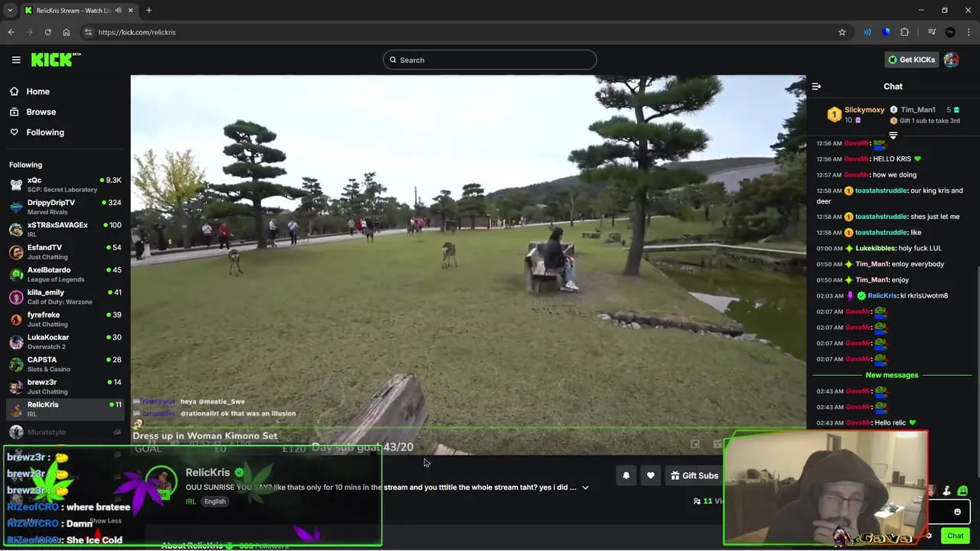This screenshot has height=551, width=980.
Task: Close the RelicKris Stream tab
Action: coord(131,10)
